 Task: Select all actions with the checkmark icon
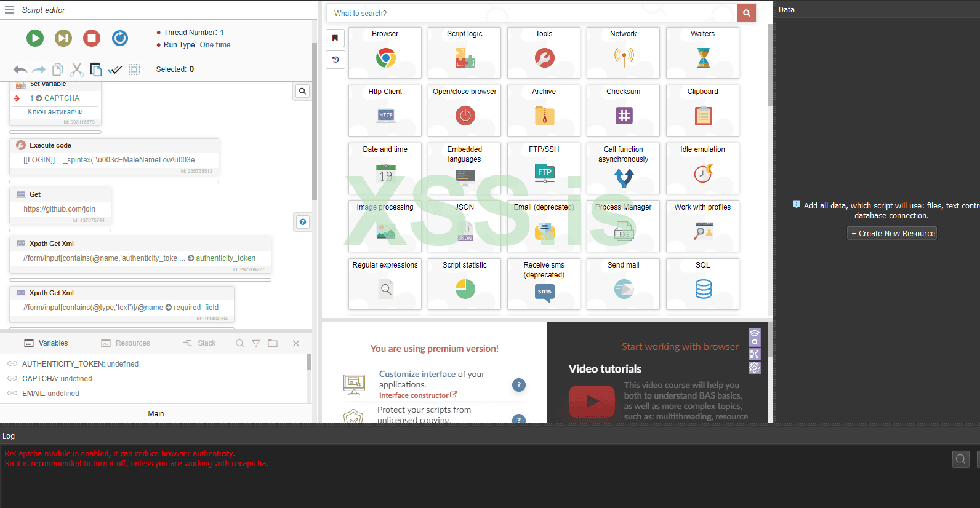click(x=115, y=69)
